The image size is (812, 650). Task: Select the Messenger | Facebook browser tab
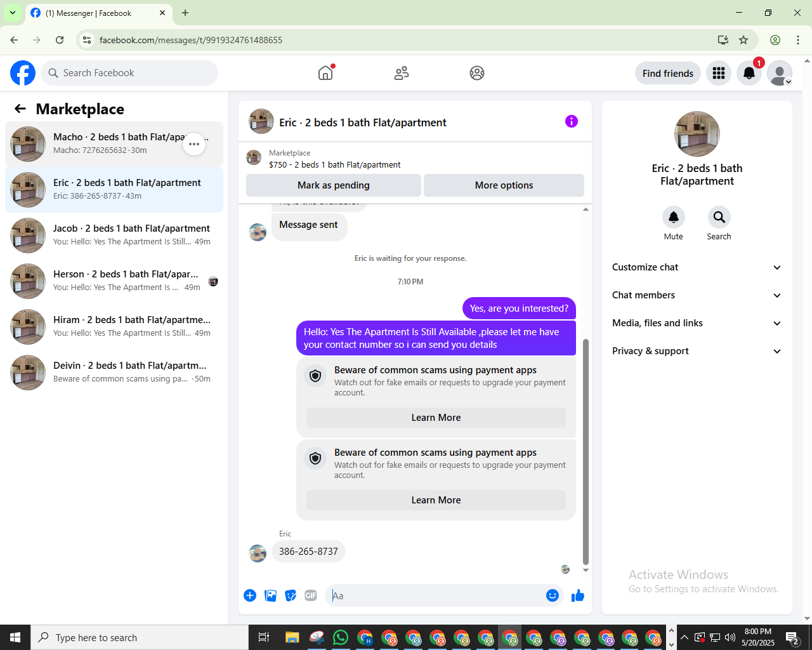coord(98,13)
